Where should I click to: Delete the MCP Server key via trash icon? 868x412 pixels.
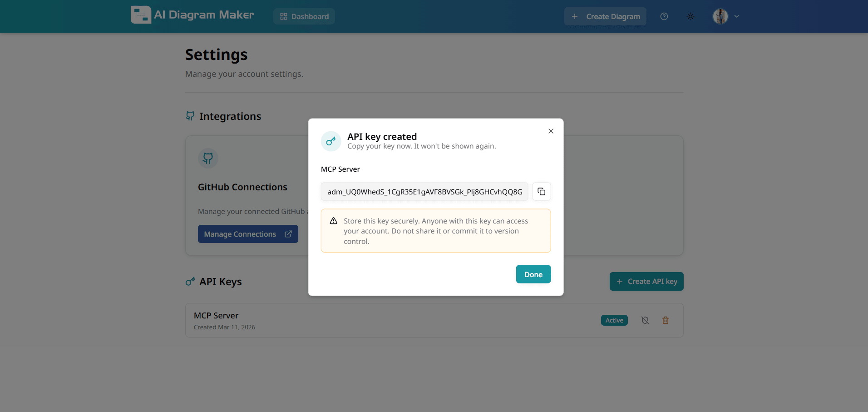pos(666,320)
